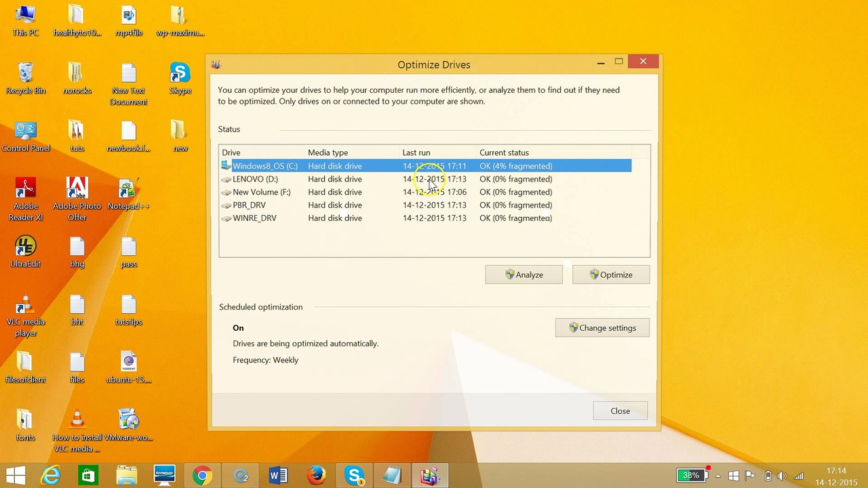868x488 pixels.
Task: Select the bhg file icon
Action: [x=77, y=252]
